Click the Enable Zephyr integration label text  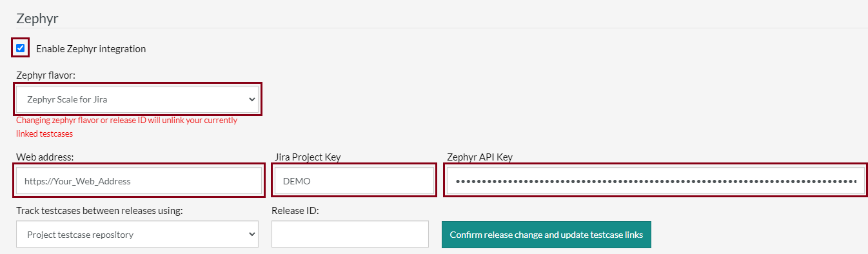[91, 48]
